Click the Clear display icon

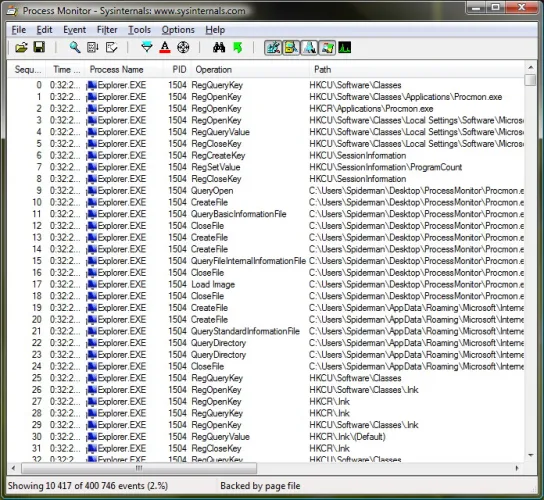(x=111, y=47)
